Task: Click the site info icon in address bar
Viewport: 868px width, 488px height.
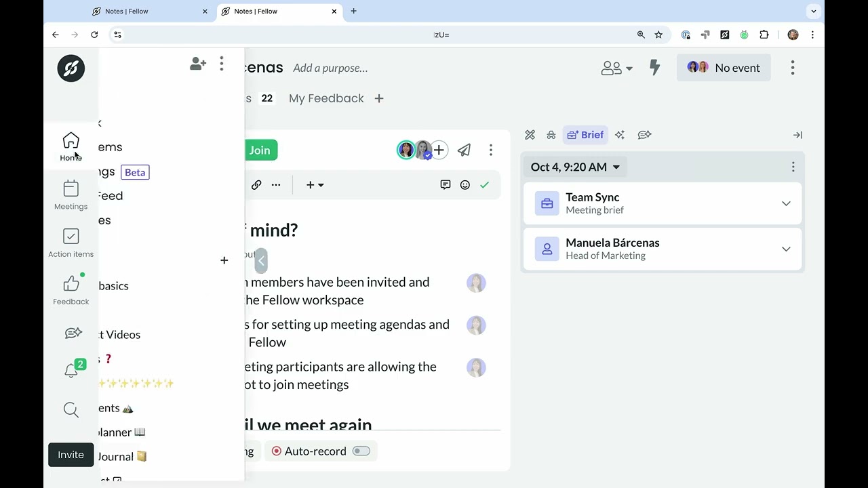Action: click(117, 35)
